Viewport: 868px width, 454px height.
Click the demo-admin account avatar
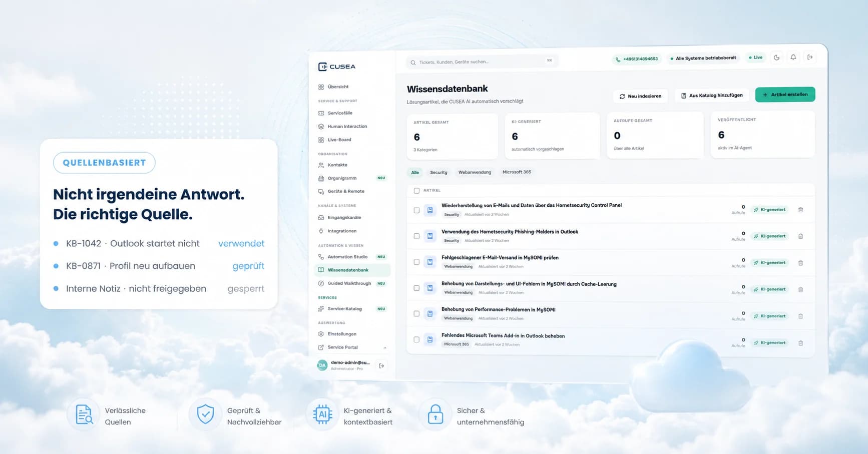(x=322, y=365)
